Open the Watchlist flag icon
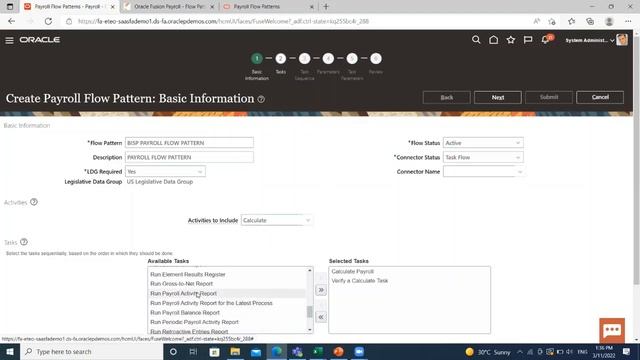 tap(528, 40)
